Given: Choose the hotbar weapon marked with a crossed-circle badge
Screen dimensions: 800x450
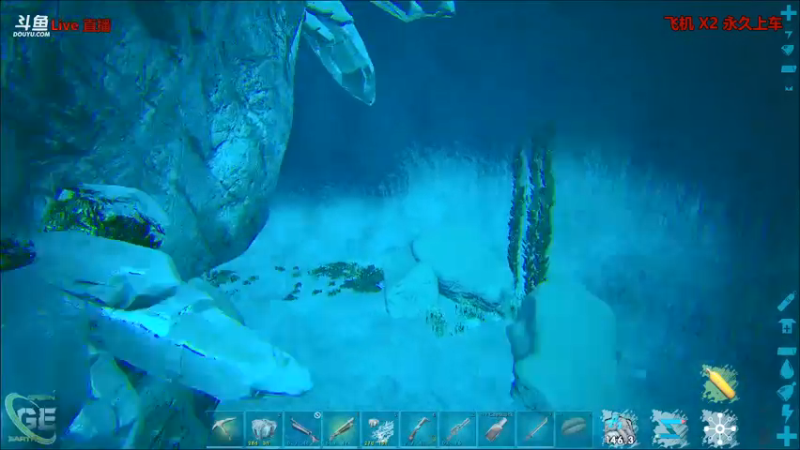Looking at the screenshot, I should click(303, 429).
